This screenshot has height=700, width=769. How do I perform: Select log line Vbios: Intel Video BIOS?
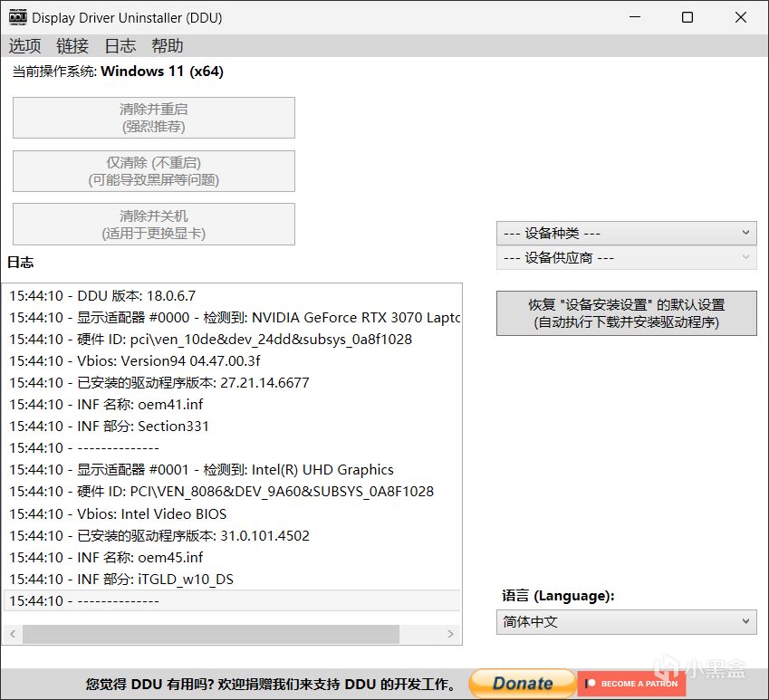click(233, 513)
